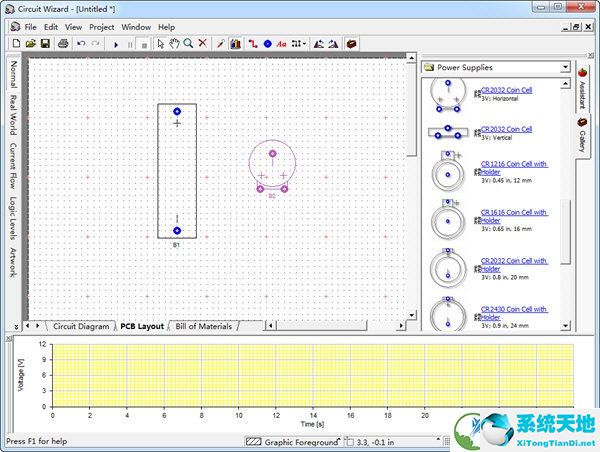
Task: Click the Gallery toolbar icon
Action: [x=351, y=44]
